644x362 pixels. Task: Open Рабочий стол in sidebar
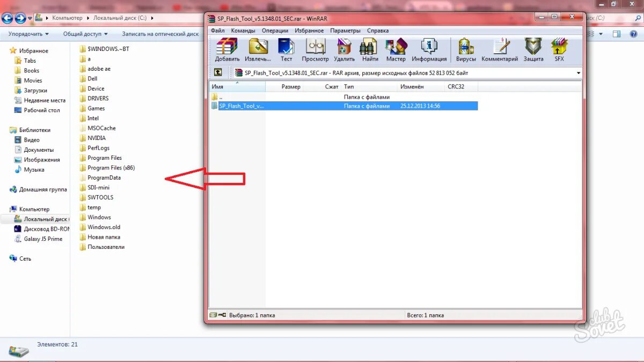click(x=37, y=110)
